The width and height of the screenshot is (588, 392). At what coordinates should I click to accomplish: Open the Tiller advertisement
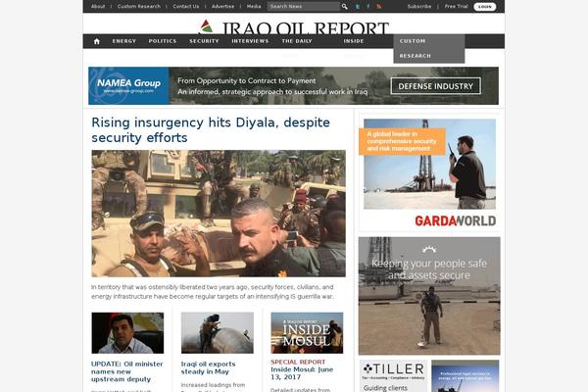tap(393, 376)
